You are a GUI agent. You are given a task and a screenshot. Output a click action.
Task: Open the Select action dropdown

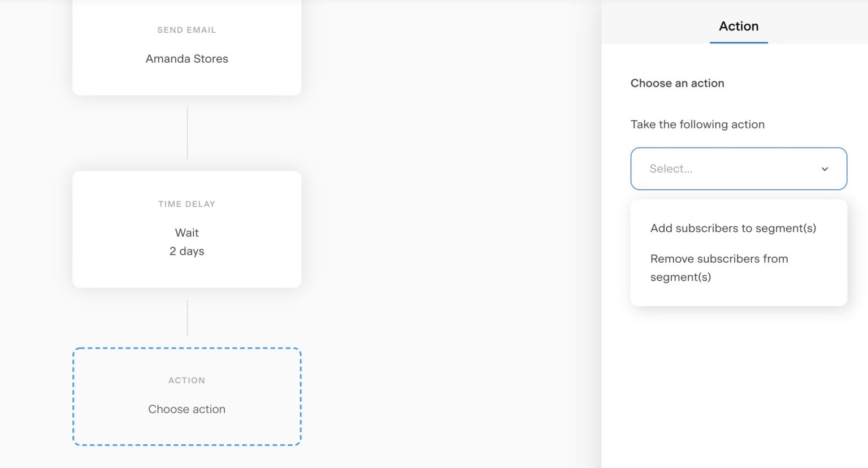tap(738, 168)
